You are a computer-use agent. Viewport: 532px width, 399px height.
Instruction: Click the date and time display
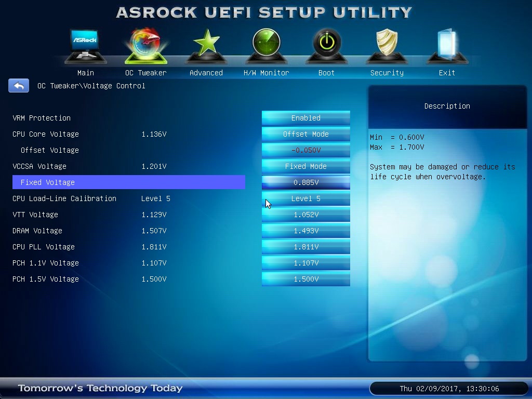pyautogui.click(x=449, y=389)
